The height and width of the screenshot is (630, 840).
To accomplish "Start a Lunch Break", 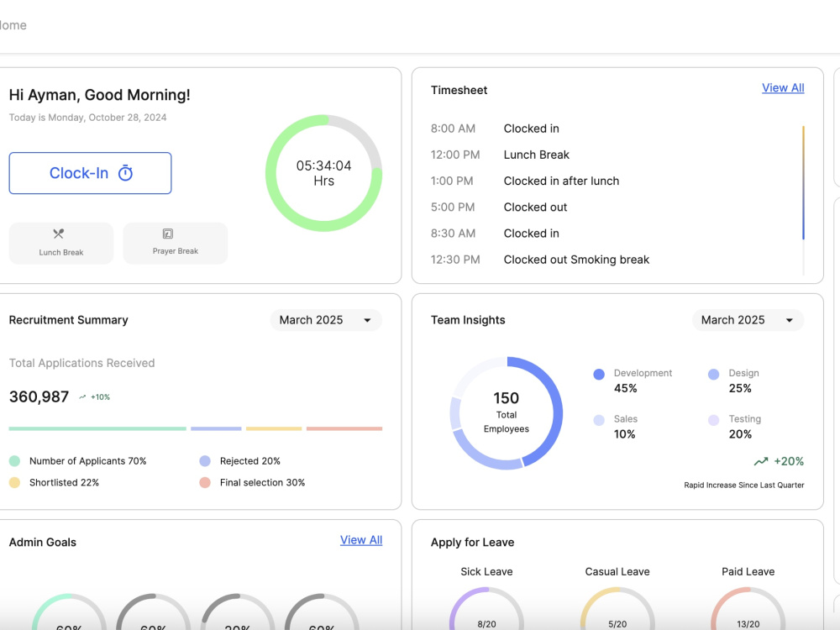I will tap(61, 244).
